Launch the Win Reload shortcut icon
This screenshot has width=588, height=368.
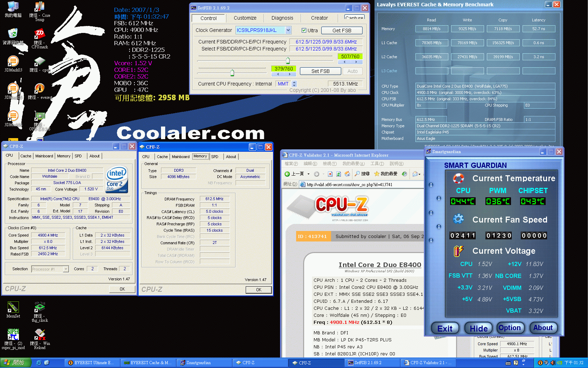(x=39, y=335)
